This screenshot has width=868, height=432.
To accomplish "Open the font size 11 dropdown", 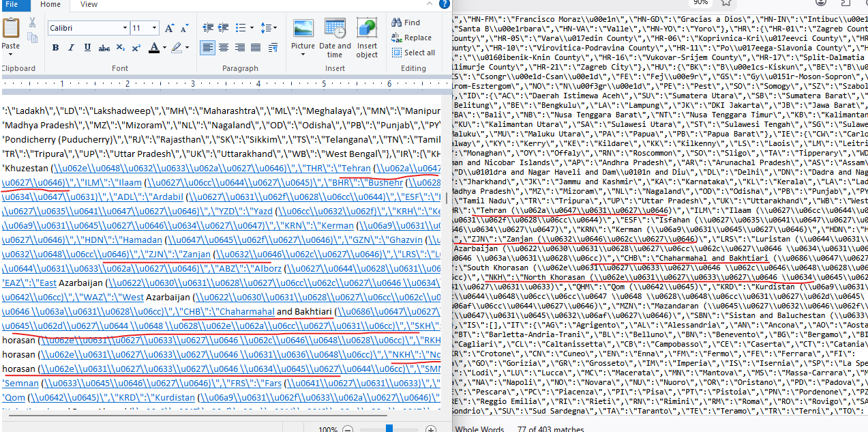I will [155, 28].
